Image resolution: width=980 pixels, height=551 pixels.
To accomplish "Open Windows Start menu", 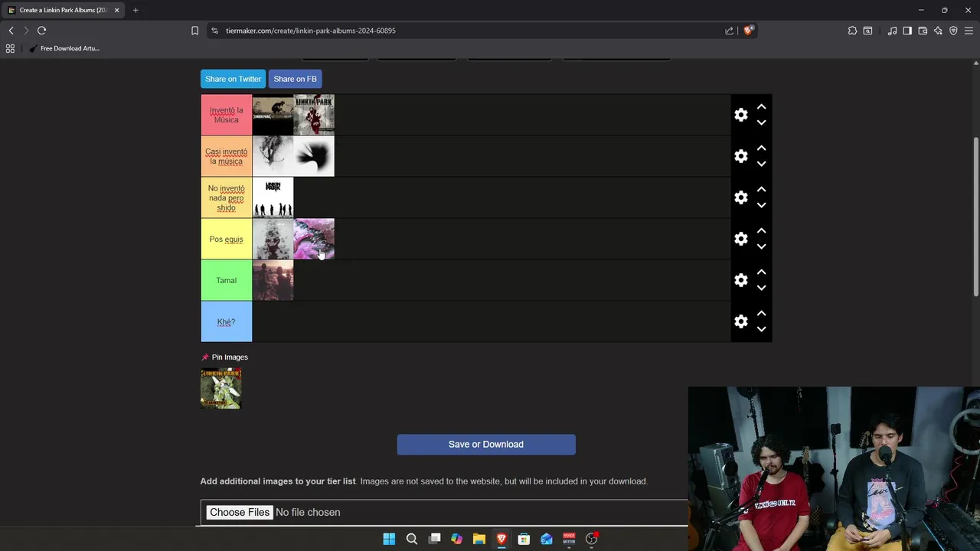I will [389, 539].
